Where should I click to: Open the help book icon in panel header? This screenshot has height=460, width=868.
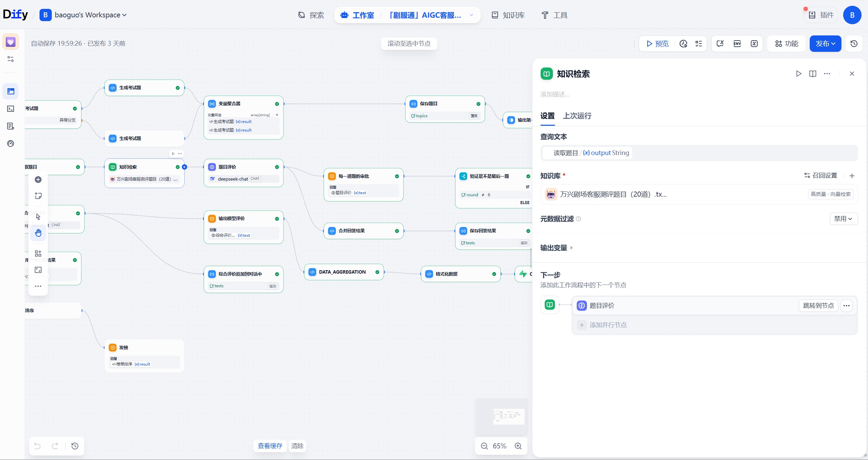coord(813,74)
